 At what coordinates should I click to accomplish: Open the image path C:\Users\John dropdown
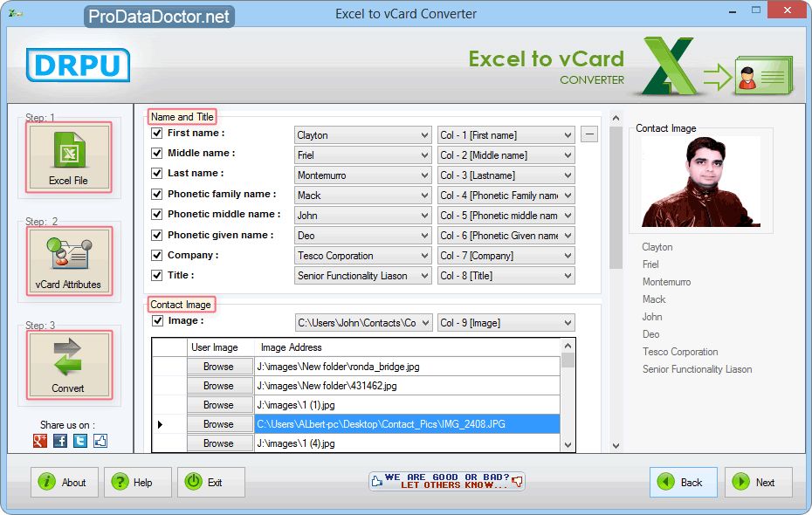[363, 323]
